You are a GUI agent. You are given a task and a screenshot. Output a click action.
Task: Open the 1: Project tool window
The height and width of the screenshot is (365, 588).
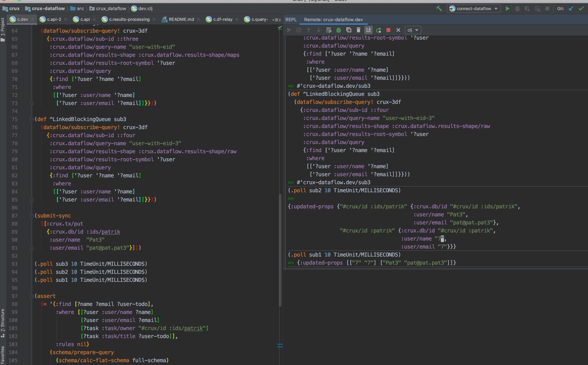point(3,30)
